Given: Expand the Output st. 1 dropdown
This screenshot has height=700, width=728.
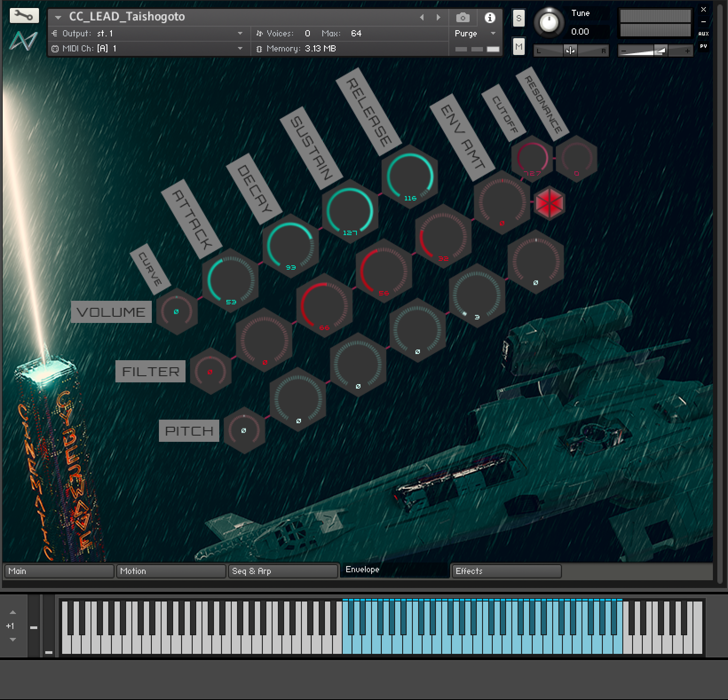Looking at the screenshot, I should 240,33.
